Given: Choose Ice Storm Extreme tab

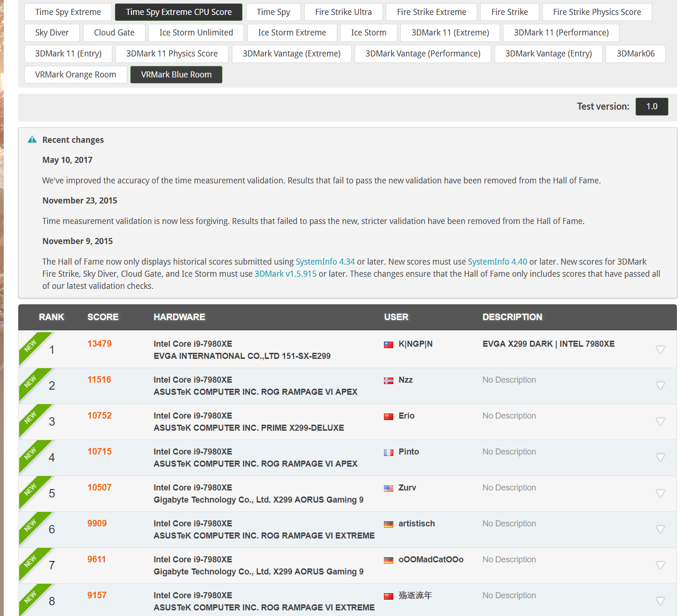Looking at the screenshot, I should (x=292, y=33).
